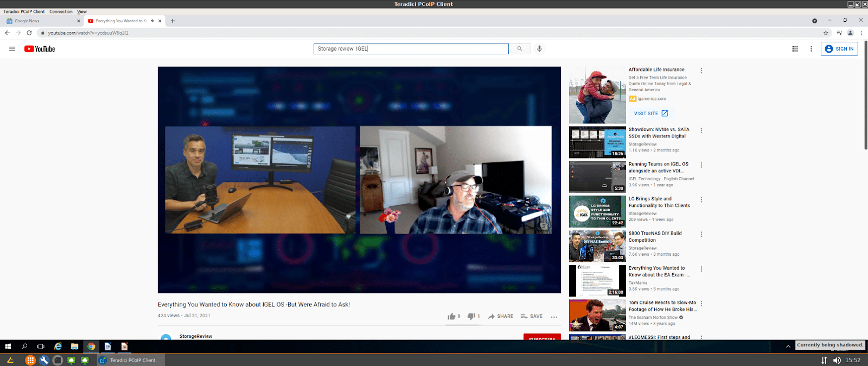Viewport: 868px width, 366px height.
Task: Switch to the Google News tab
Action: pos(42,21)
